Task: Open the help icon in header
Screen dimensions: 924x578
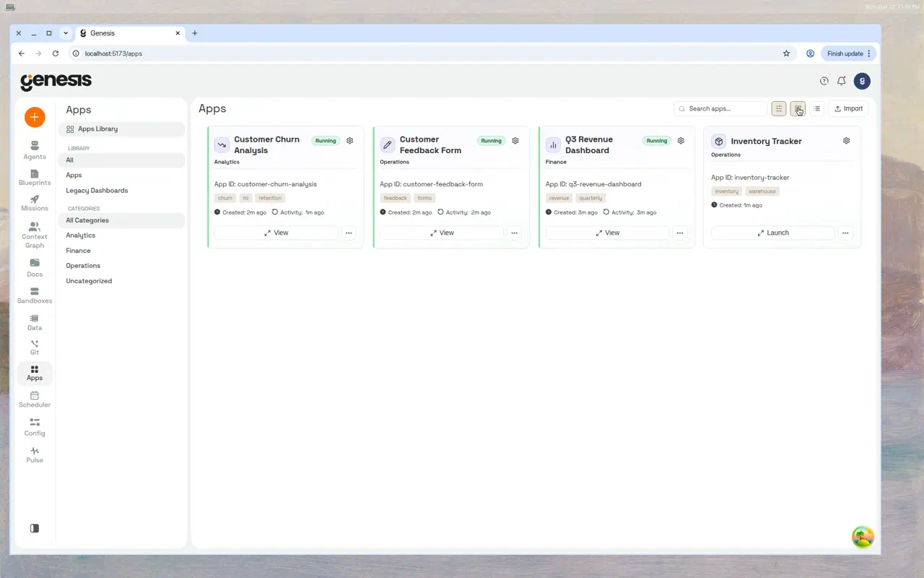Action: (824, 81)
